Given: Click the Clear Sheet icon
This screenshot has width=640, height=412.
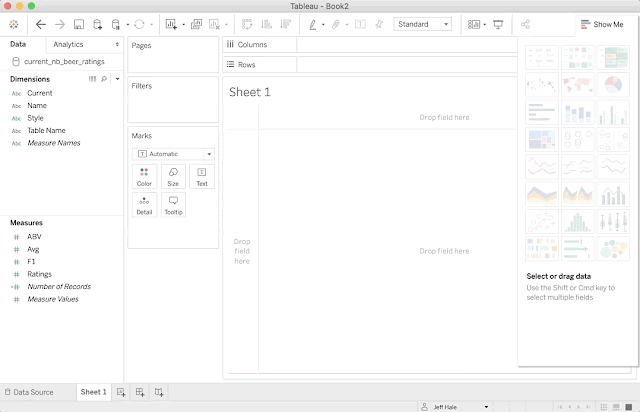Looking at the screenshot, I should click(214, 24).
